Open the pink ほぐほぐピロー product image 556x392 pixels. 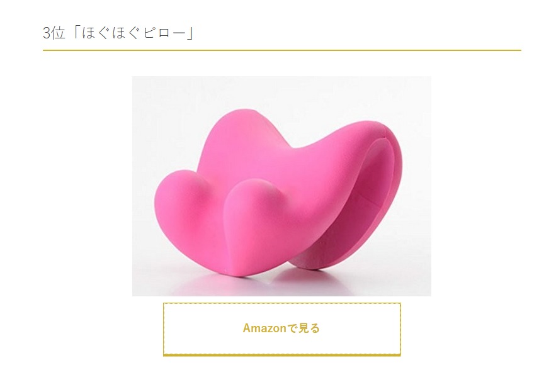(281, 186)
